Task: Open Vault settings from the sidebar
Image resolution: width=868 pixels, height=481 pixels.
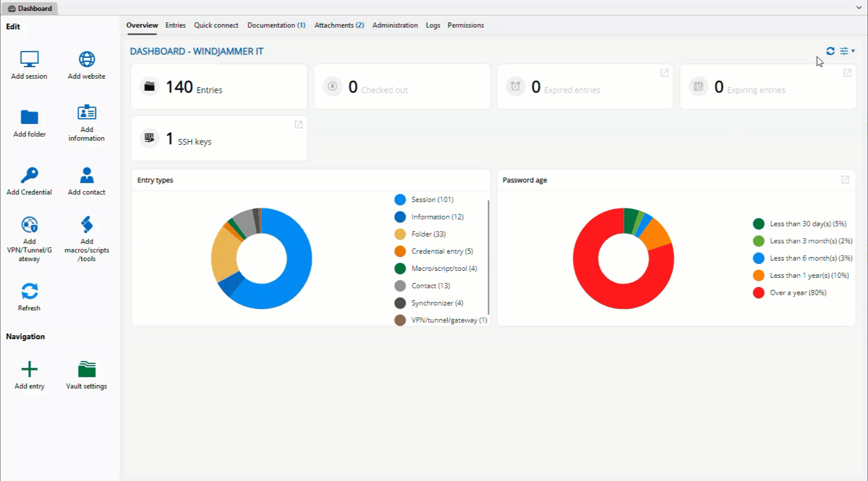Action: pos(86,368)
